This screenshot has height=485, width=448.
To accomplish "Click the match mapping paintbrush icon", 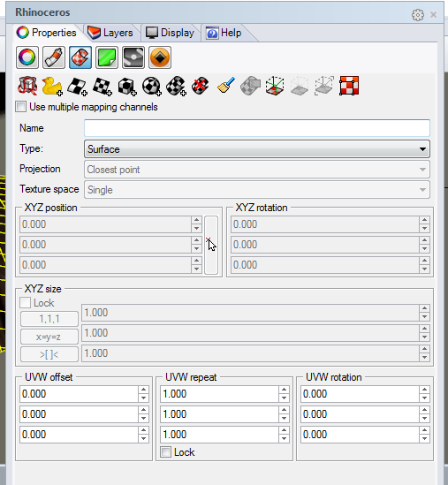I will click(x=225, y=86).
